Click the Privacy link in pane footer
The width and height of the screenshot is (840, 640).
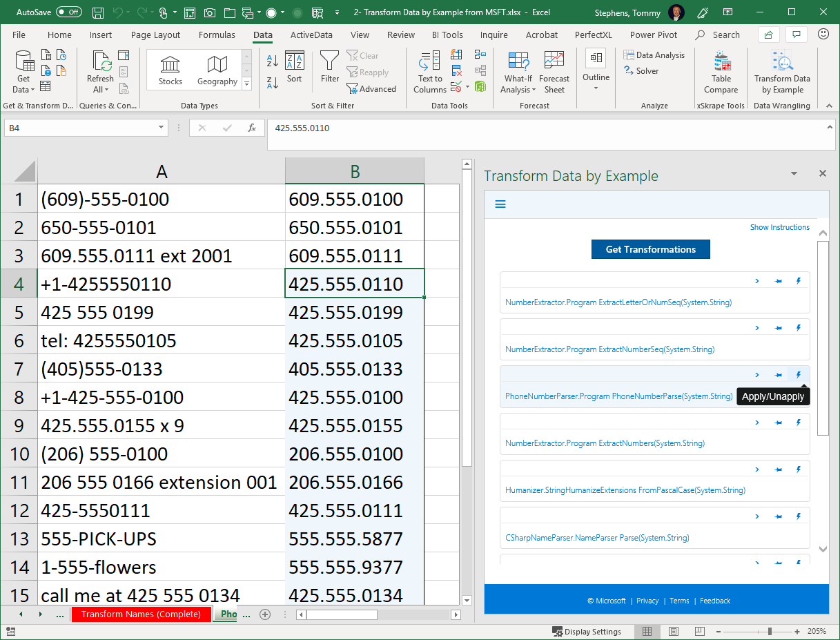647,601
